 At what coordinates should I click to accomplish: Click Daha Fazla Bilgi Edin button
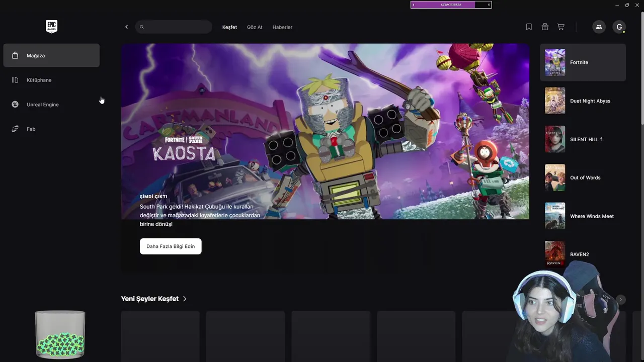click(171, 246)
